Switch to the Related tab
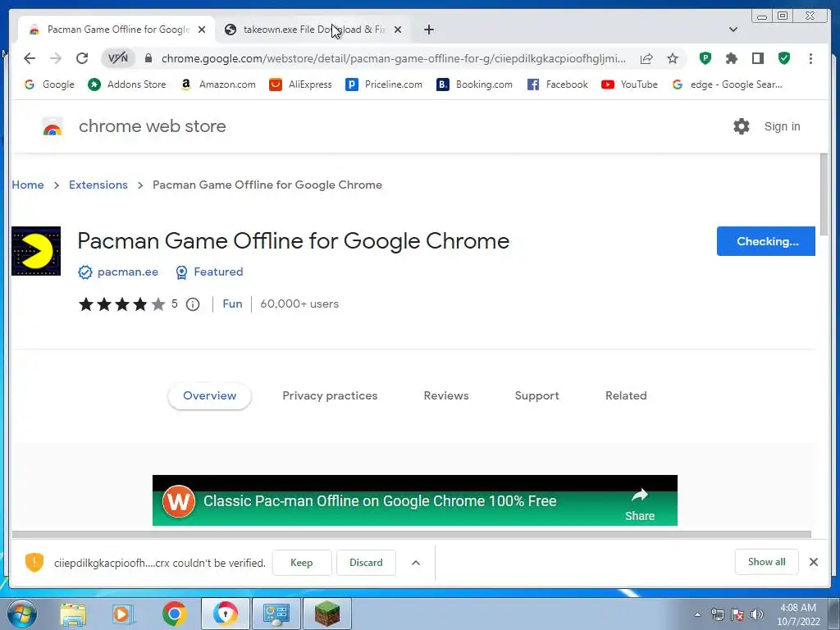Viewport: 840px width, 630px height. pos(626,396)
